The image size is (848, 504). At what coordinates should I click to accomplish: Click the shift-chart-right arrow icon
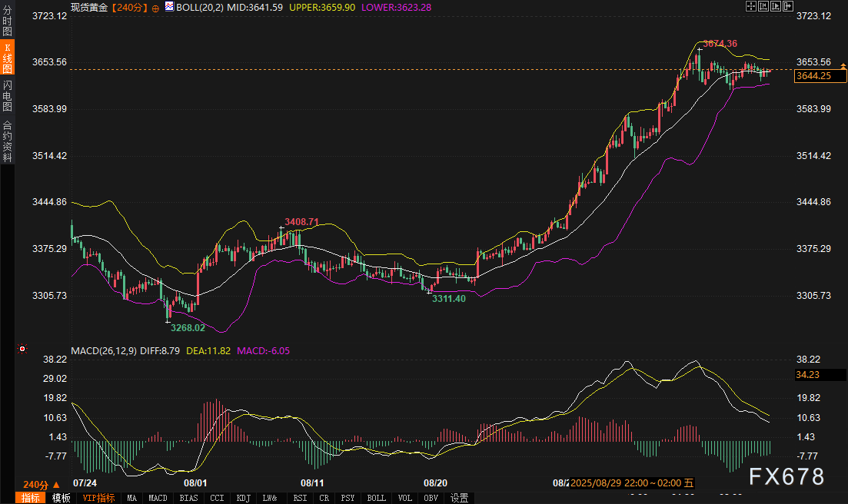789,6
